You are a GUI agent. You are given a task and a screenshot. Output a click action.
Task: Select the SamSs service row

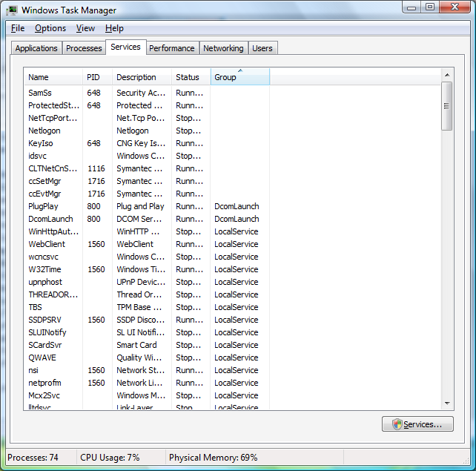(x=147, y=93)
